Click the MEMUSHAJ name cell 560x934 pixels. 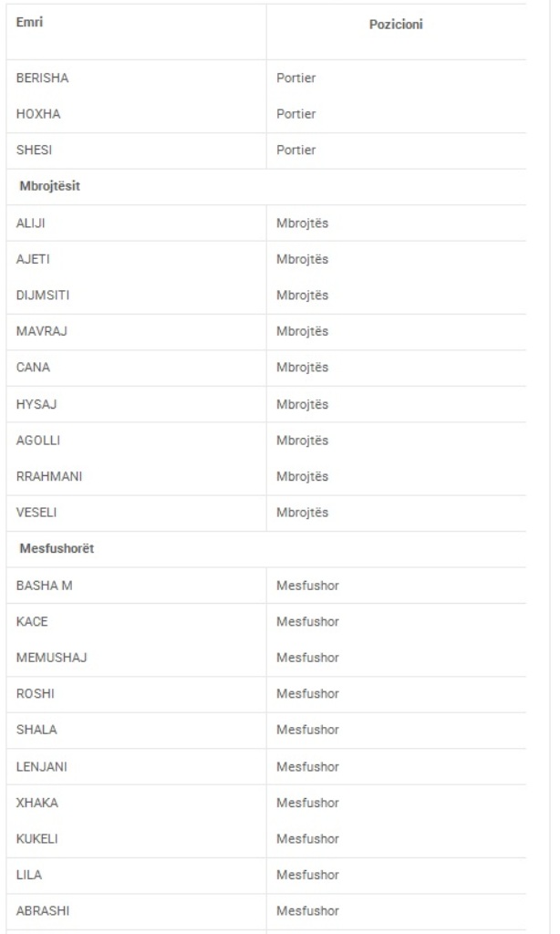pyautogui.click(x=51, y=658)
